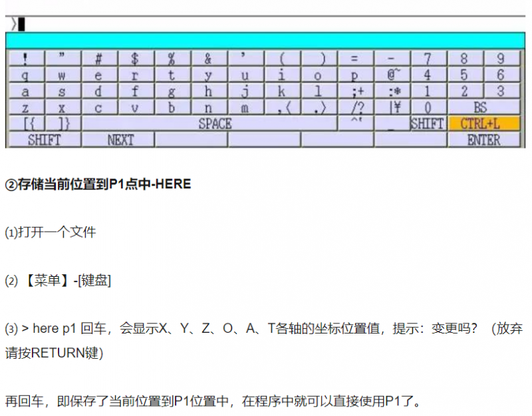Tap the 'y' letter key

(209, 75)
